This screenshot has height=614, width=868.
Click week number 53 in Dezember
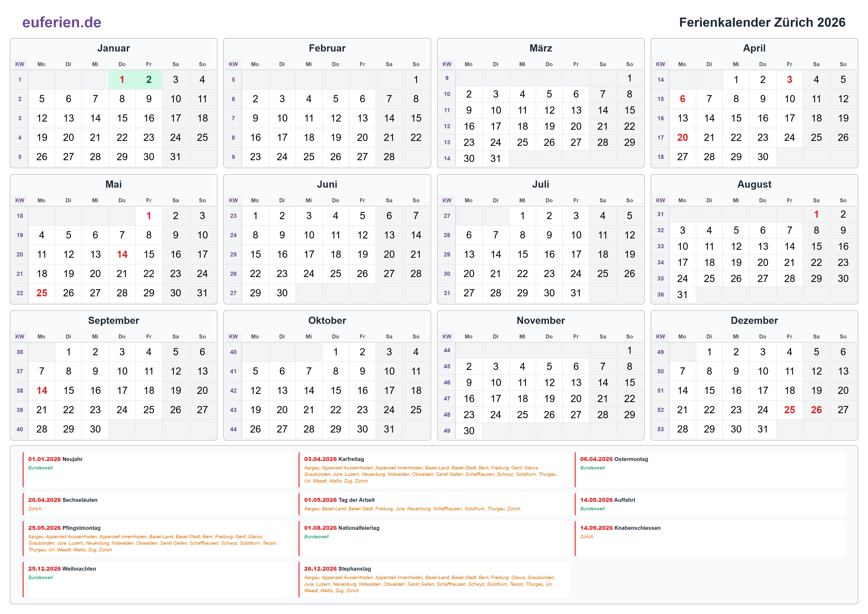pos(660,429)
